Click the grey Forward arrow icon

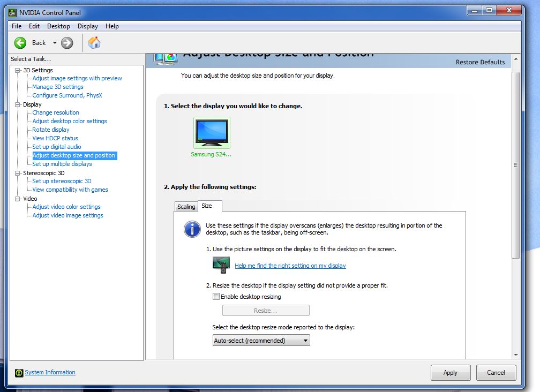(x=67, y=43)
